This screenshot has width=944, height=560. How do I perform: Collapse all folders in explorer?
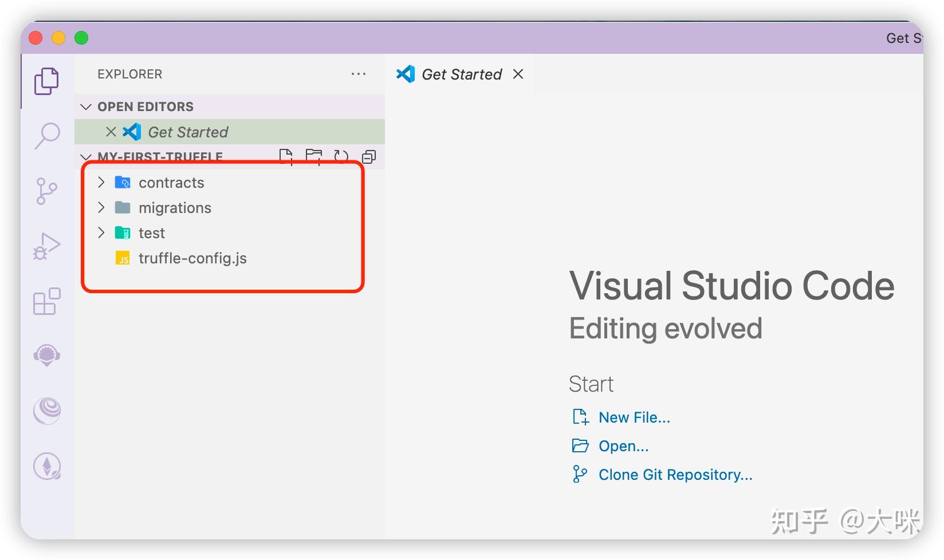pos(369,156)
